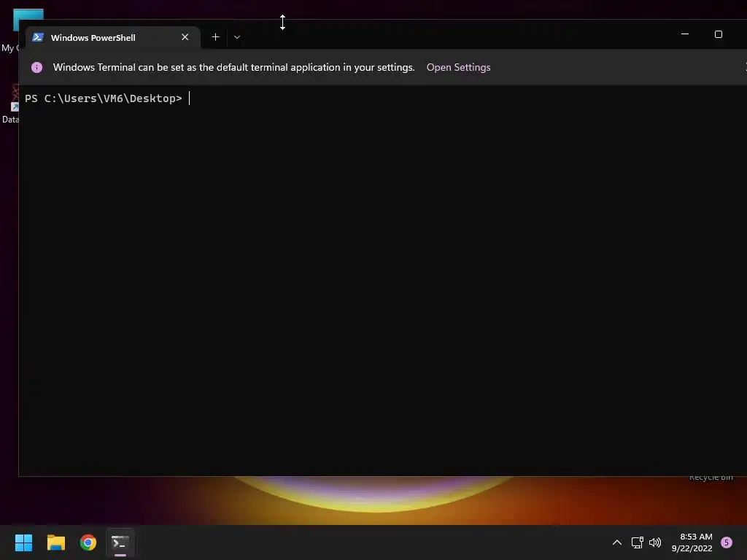This screenshot has width=747, height=560.
Task: Open volume control in system tray
Action: (655, 542)
